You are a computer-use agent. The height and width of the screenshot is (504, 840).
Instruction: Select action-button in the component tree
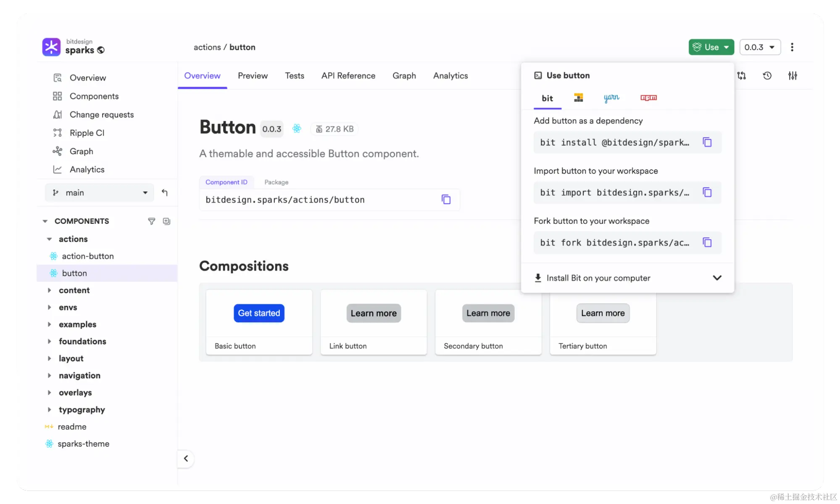click(87, 256)
